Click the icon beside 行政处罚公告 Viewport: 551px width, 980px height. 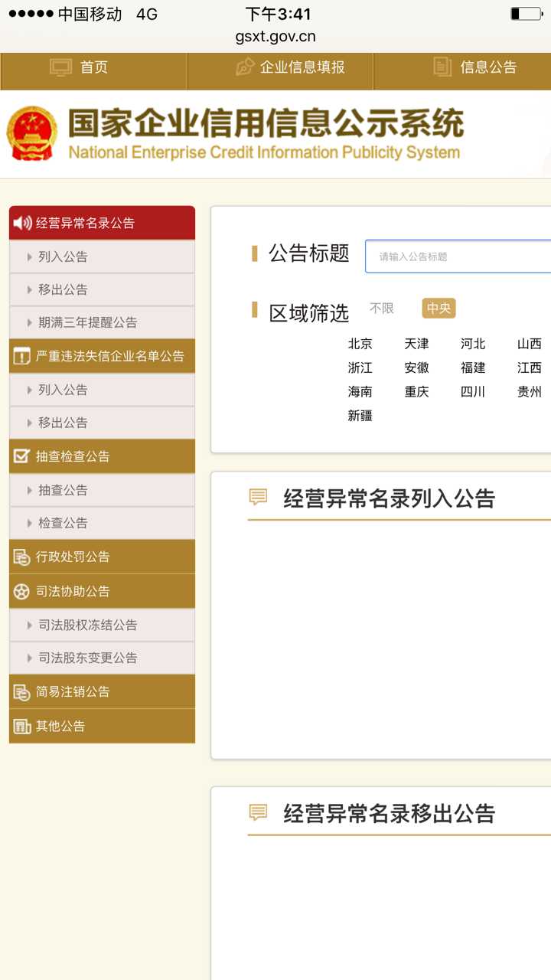click(x=21, y=557)
